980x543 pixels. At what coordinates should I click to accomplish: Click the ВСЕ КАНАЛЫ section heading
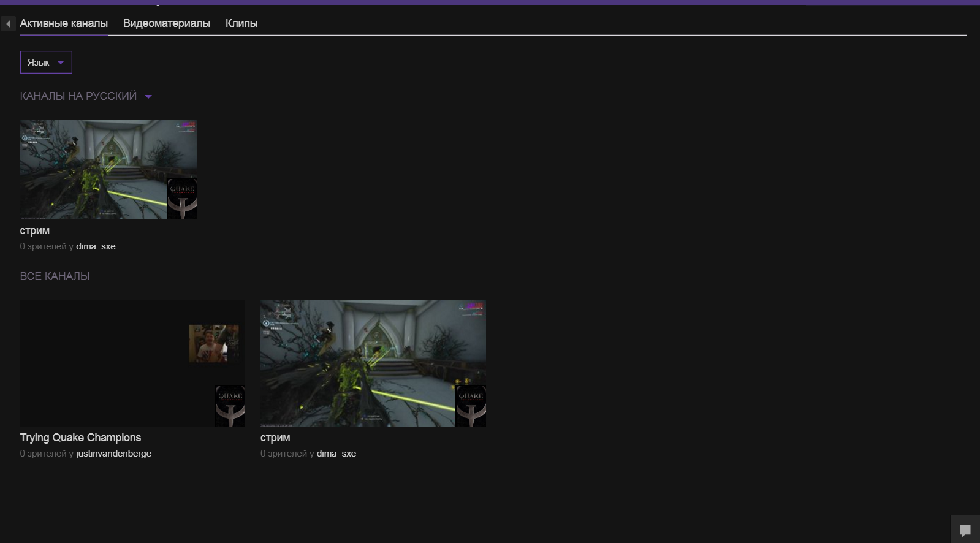pyautogui.click(x=55, y=276)
